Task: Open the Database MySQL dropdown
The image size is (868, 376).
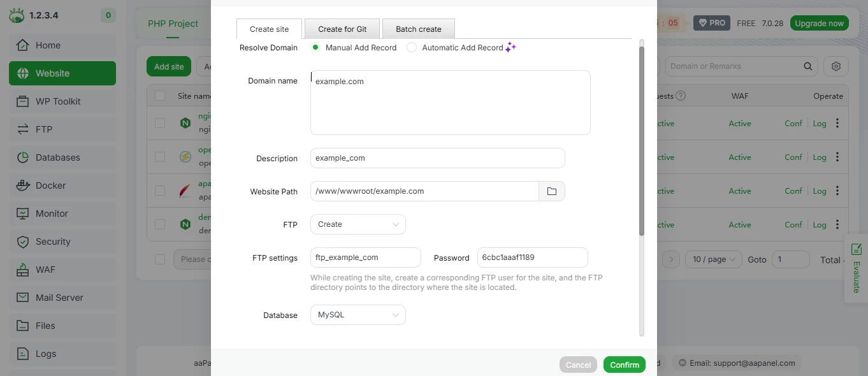Action: pyautogui.click(x=358, y=314)
